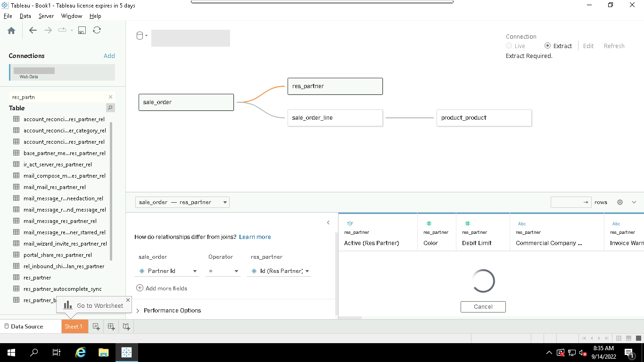Open the Learn more link
This screenshot has height=362, width=644.
click(x=255, y=237)
